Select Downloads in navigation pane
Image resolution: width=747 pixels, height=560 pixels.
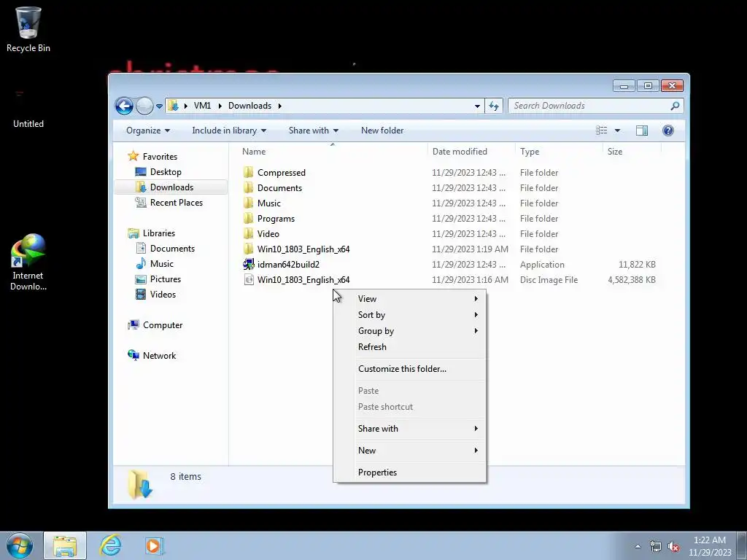pyautogui.click(x=171, y=187)
